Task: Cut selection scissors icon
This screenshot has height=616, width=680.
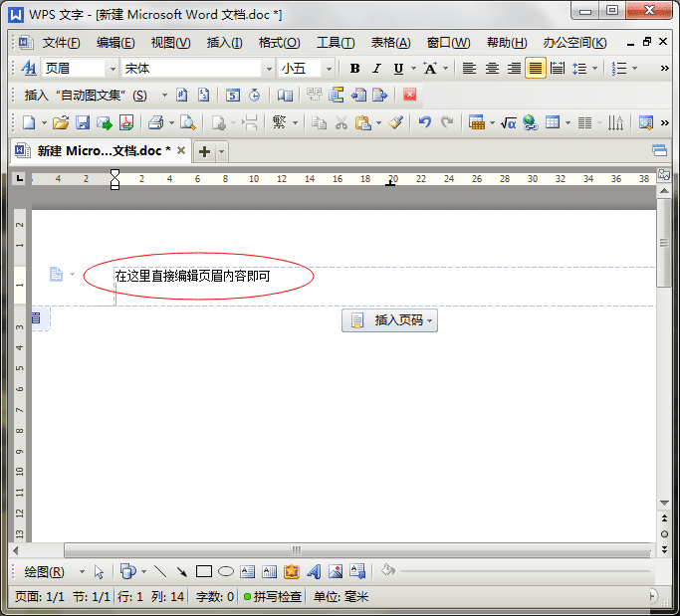Action: [x=341, y=123]
